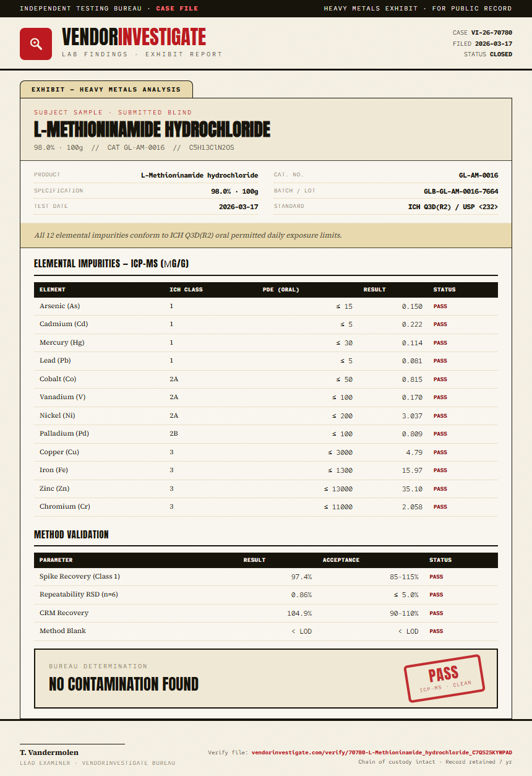Click the filed date 2026-03-17 in the header
Viewport: 532px width, 776px height.
(493, 44)
